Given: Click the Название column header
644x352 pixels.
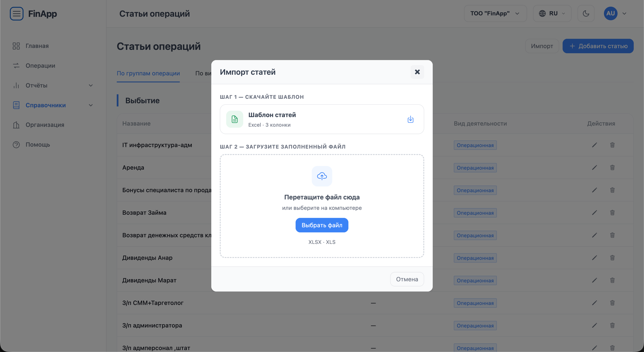Looking at the screenshot, I should pyautogui.click(x=136, y=124).
